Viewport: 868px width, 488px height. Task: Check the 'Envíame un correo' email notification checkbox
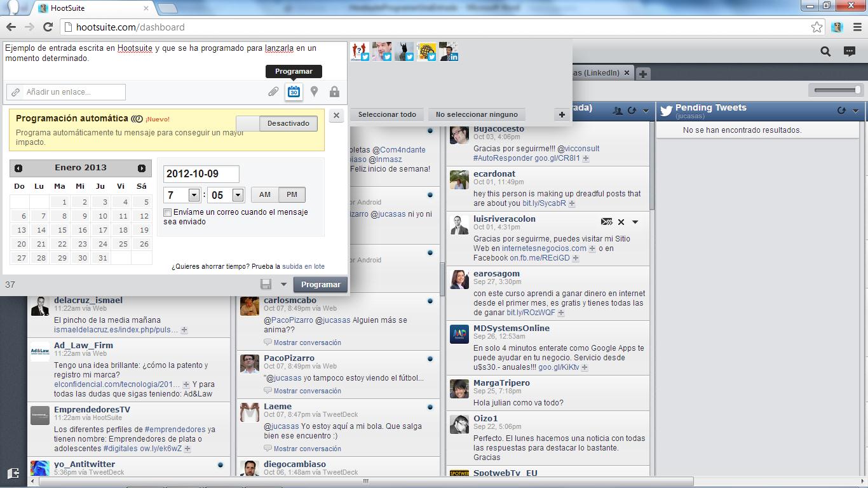[167, 212]
